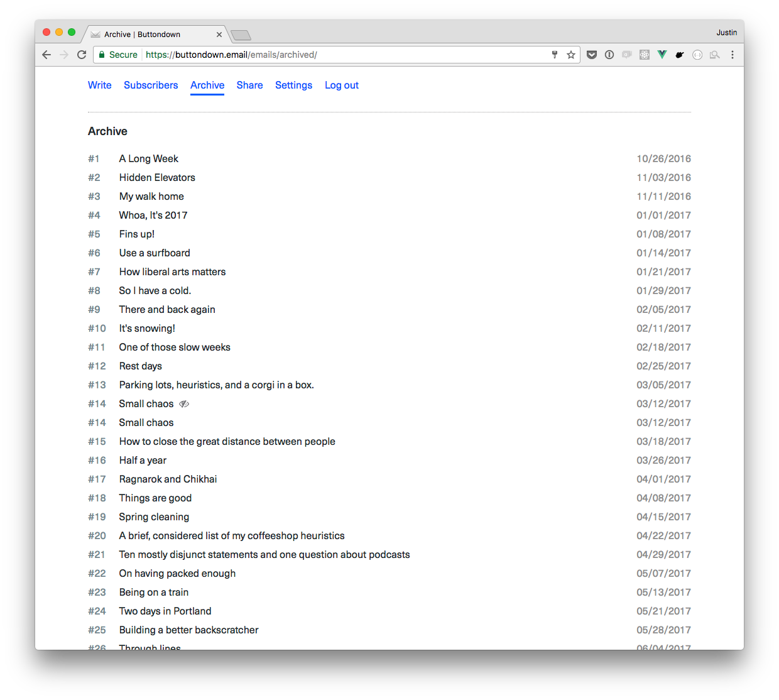Click the Log out link
Image resolution: width=779 pixels, height=700 pixels.
coord(342,85)
